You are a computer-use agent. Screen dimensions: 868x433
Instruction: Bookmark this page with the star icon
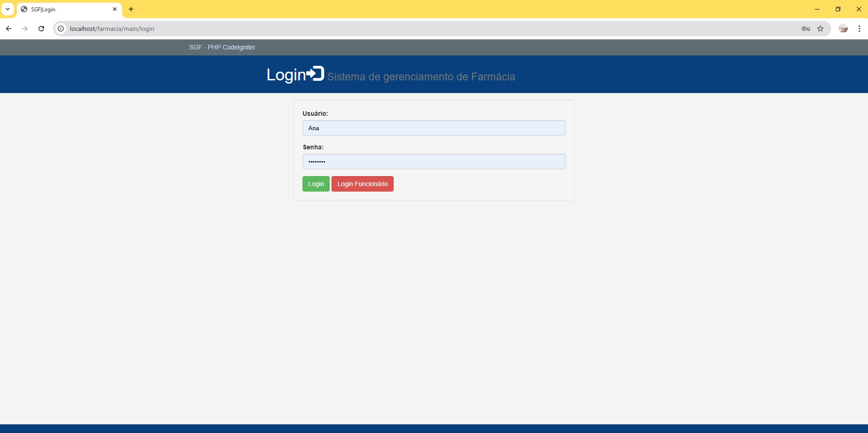click(x=820, y=29)
